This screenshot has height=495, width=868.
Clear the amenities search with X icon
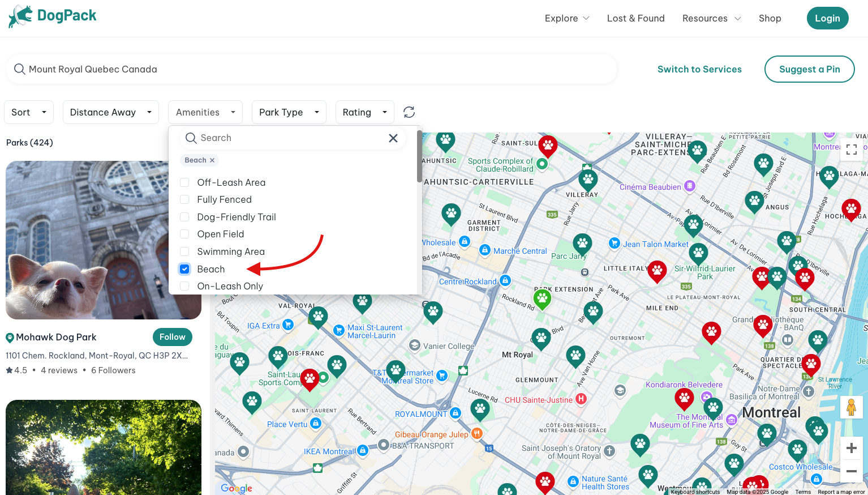pyautogui.click(x=393, y=138)
